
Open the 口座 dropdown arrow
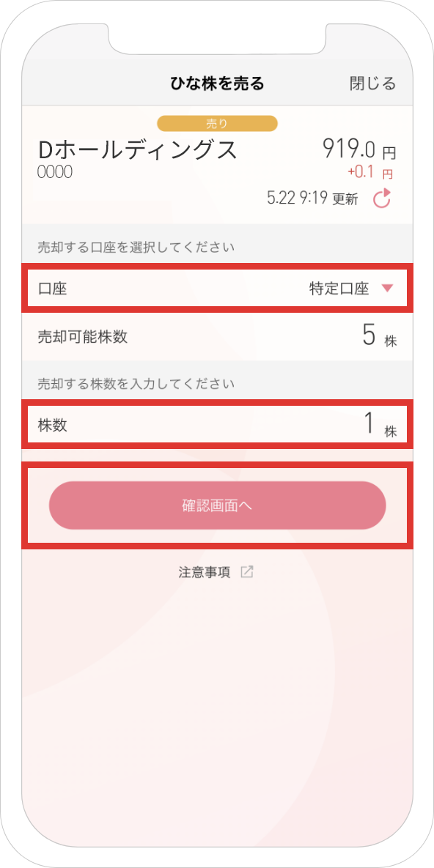coord(387,288)
